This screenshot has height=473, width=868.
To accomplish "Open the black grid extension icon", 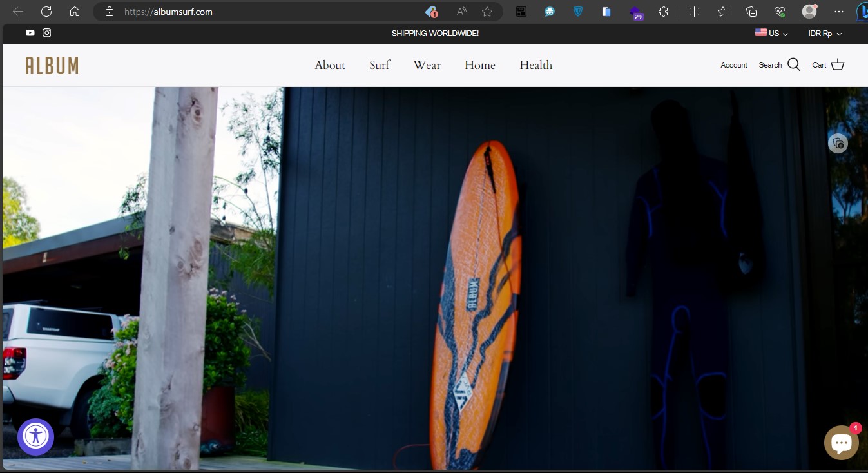I will coord(521,12).
